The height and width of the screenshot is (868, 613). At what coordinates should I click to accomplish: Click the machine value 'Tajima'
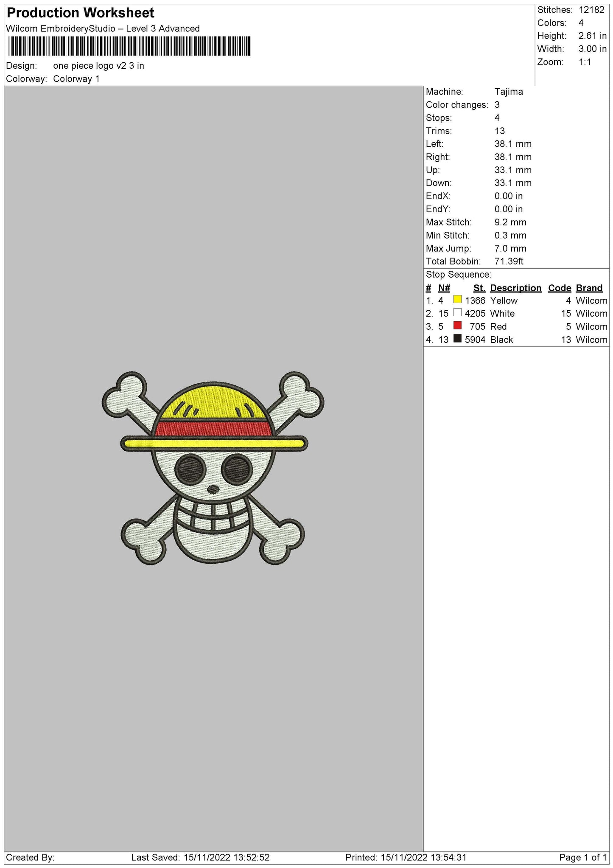tap(509, 92)
